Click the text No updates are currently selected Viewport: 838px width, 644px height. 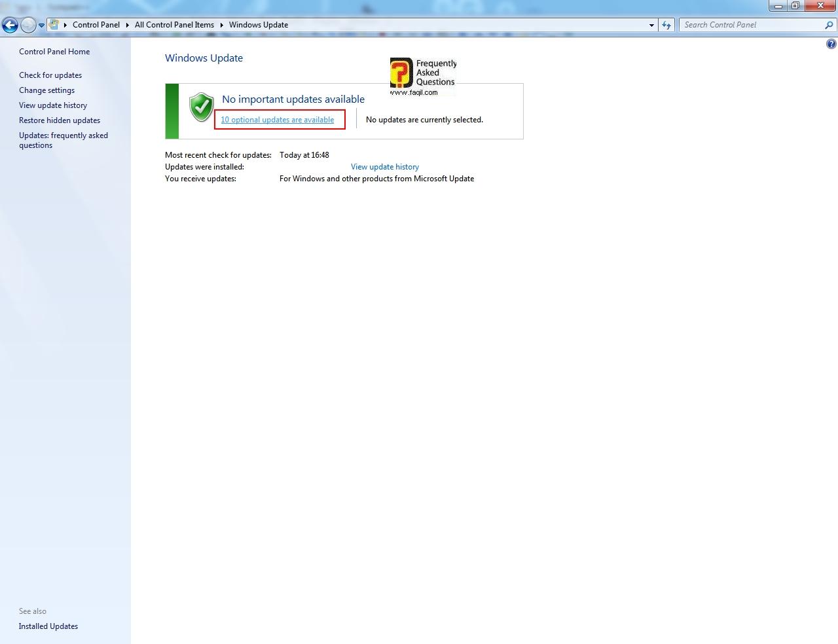point(424,120)
